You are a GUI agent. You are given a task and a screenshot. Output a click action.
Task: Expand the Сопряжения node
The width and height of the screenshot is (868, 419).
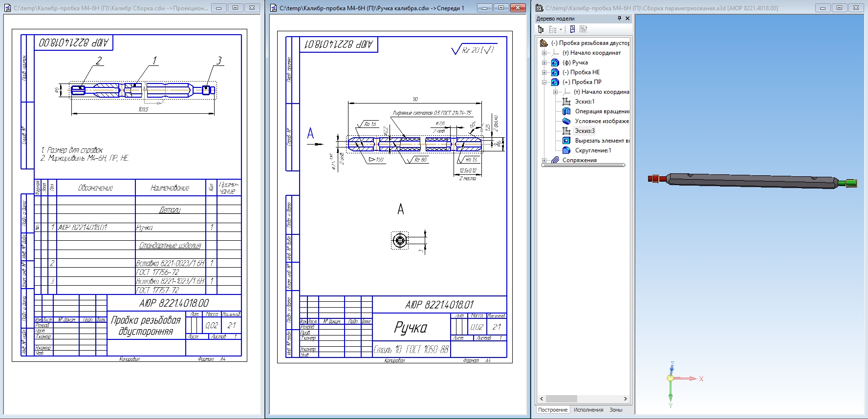(544, 160)
